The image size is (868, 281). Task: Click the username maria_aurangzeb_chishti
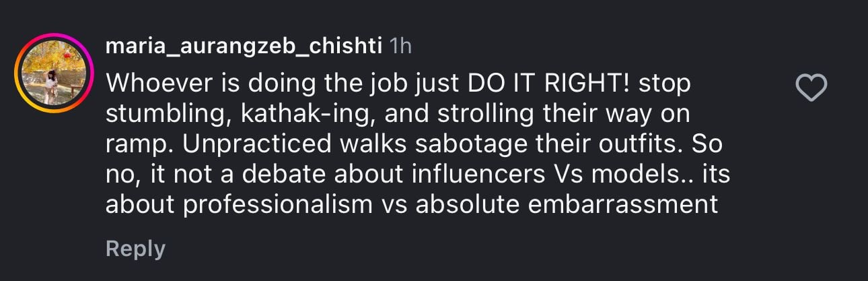[245, 46]
